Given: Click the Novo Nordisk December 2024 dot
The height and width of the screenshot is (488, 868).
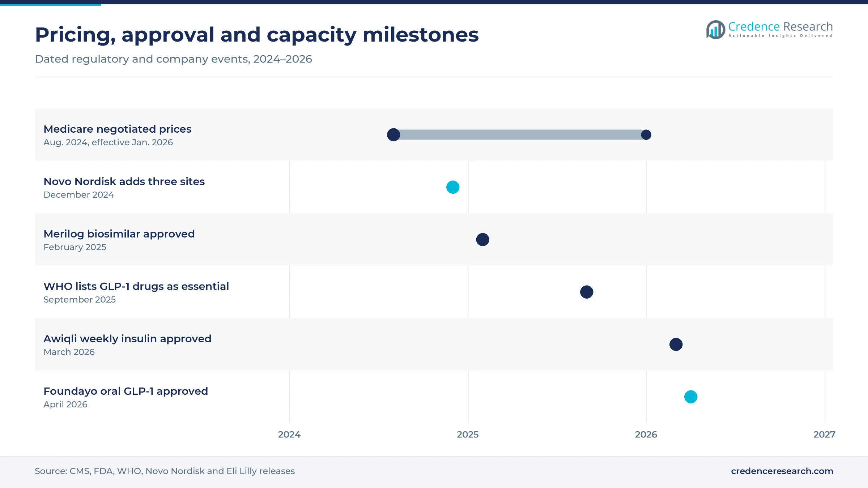Looking at the screenshot, I should click(x=453, y=187).
